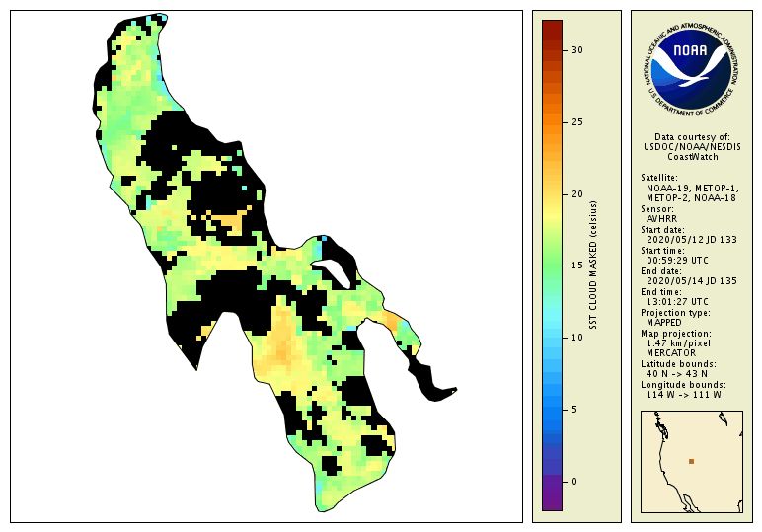Click the 'Map projection:' label
762x532 pixels.
[x=676, y=334]
